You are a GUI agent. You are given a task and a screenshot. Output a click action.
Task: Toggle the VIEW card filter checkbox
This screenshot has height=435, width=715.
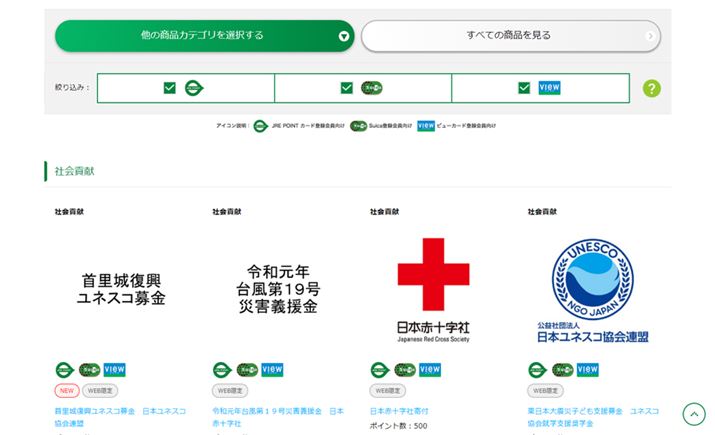click(524, 88)
